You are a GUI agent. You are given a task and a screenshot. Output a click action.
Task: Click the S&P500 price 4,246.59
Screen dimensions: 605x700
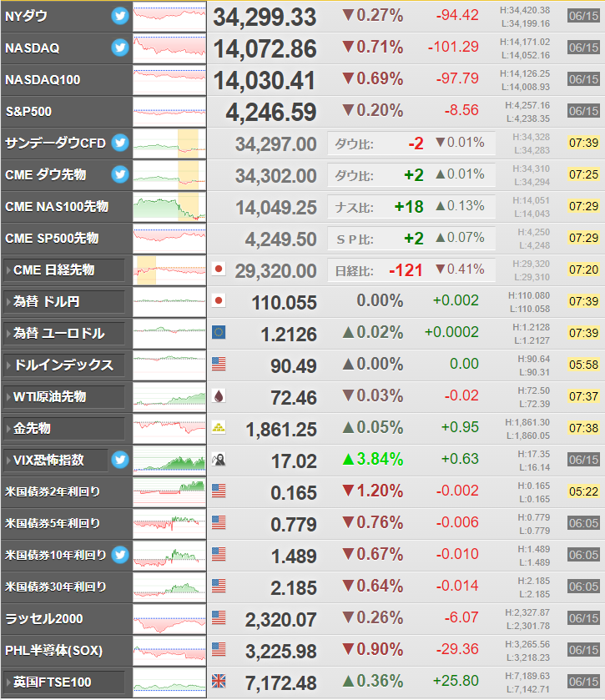pyautogui.click(x=271, y=112)
